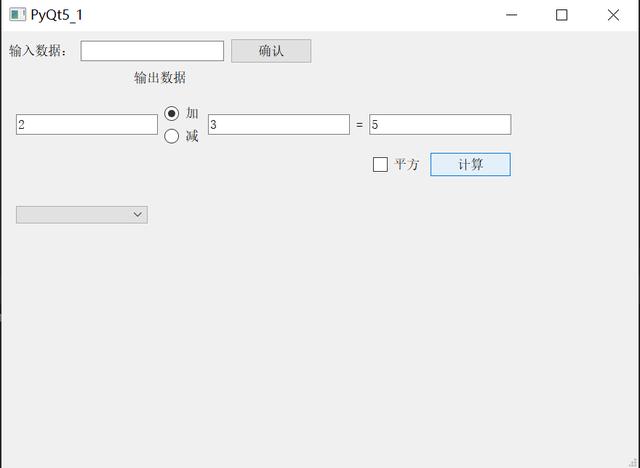Viewport: 640px width, 468px height.
Task: Click the second operand field containing 3
Action: pyautogui.click(x=279, y=124)
